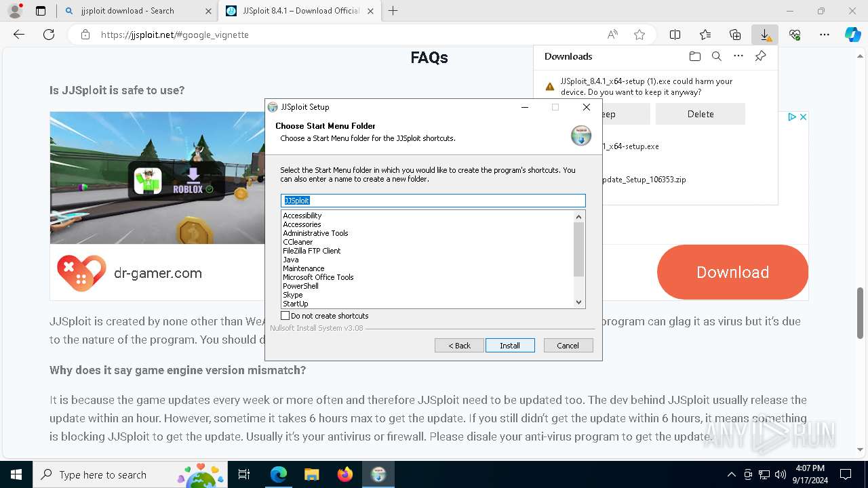Image resolution: width=868 pixels, height=488 pixels.
Task: Click the web page vertical scrollbar thumb
Action: [861, 312]
